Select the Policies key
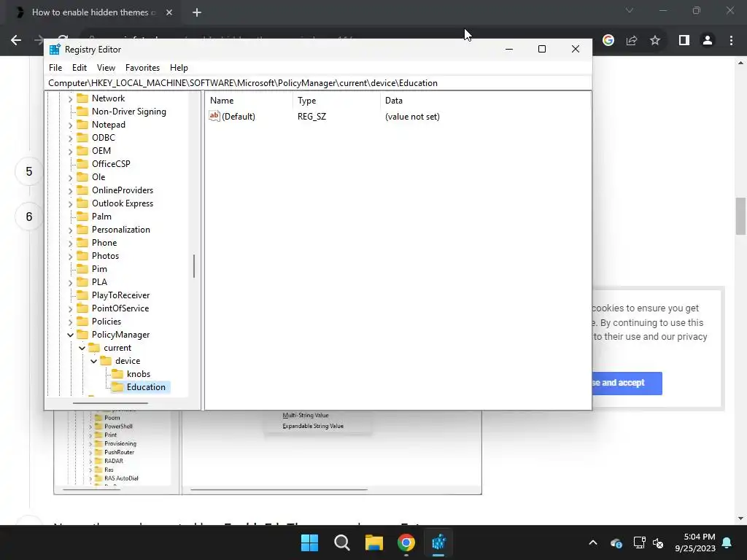This screenshot has height=560, width=747. [107, 322]
